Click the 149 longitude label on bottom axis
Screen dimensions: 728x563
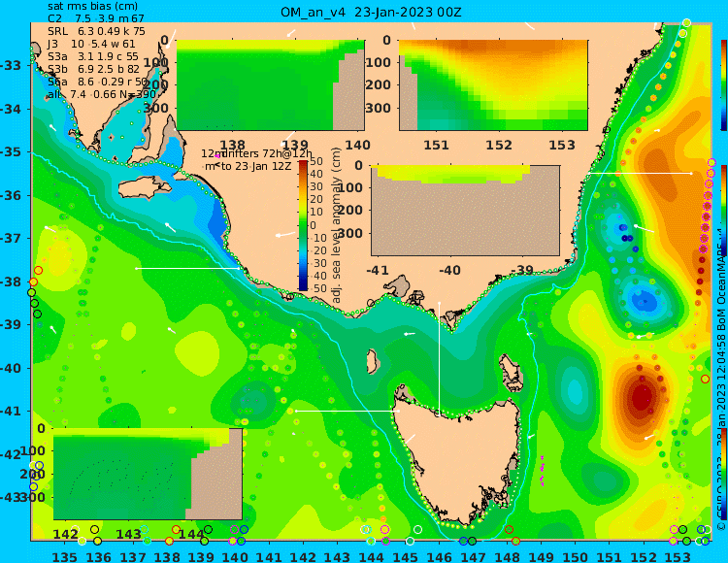pos(541,557)
